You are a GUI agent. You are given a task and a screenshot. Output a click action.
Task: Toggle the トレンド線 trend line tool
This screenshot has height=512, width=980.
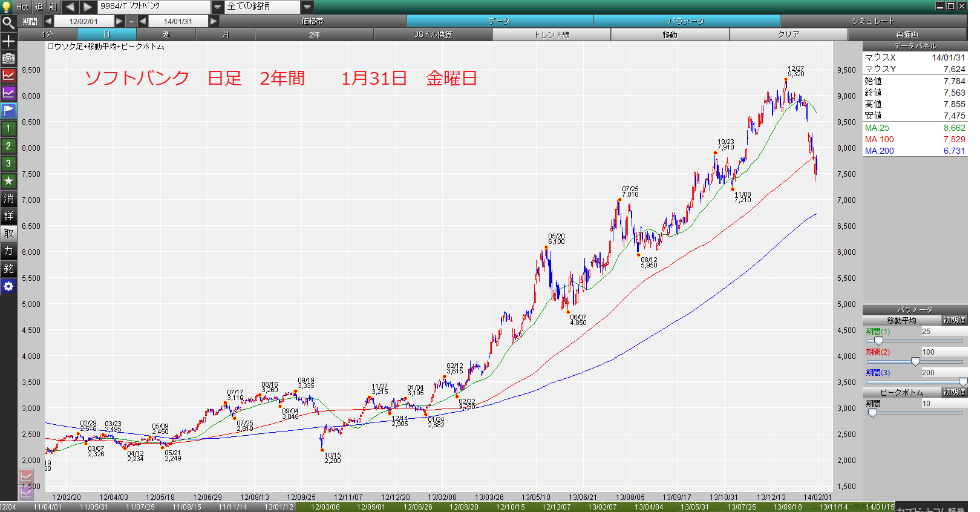552,34
